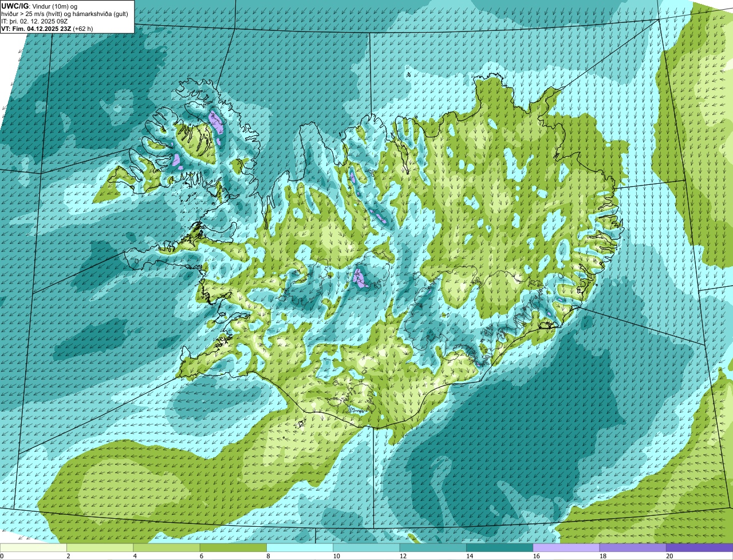Click the '16' scale label
Image resolution: width=733 pixels, height=560 pixels.
coord(537,556)
